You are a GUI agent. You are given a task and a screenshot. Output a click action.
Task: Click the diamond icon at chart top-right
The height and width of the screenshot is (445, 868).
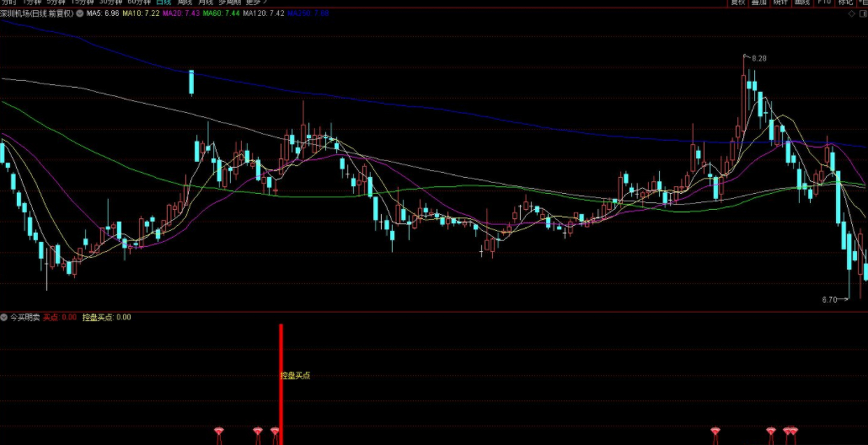[852, 14]
